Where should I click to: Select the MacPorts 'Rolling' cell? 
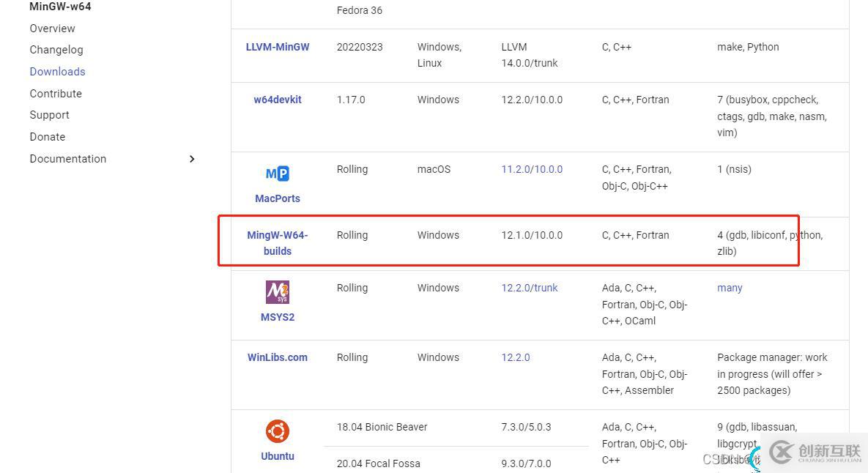(352, 169)
